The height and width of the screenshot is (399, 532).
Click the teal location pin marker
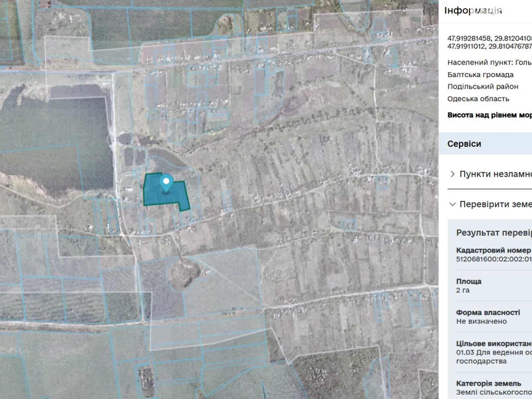pos(166,183)
